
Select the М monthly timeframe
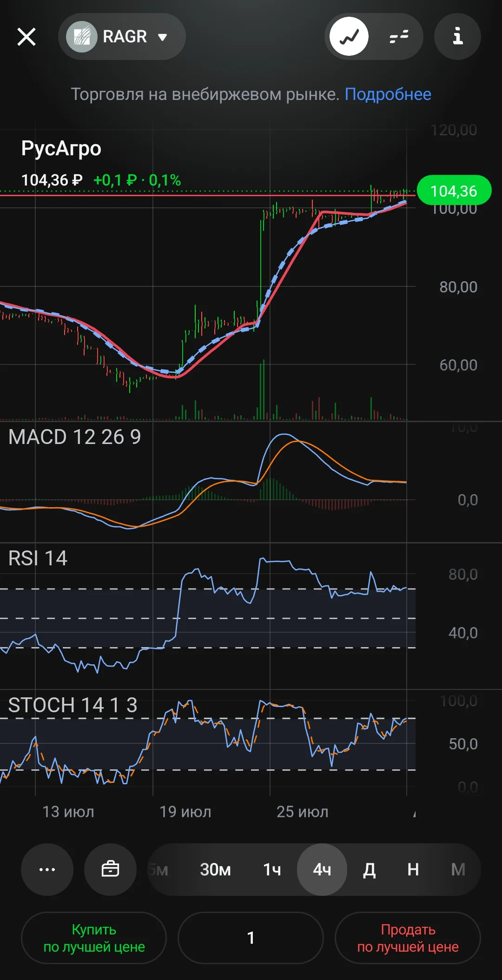pyautogui.click(x=458, y=869)
